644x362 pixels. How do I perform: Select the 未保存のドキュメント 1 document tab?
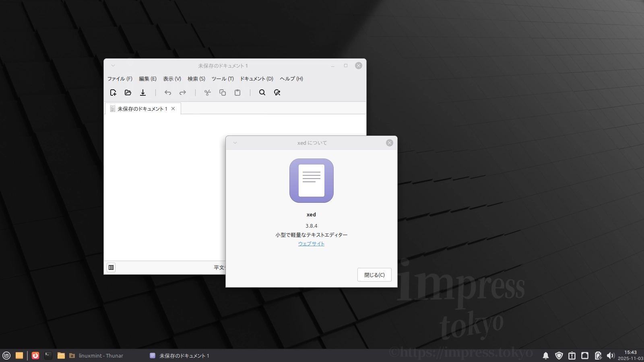click(x=142, y=109)
